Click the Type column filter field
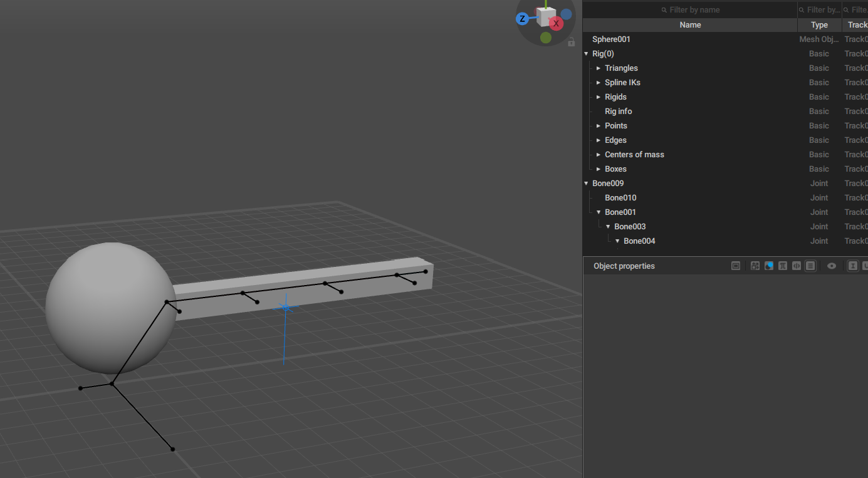 pyautogui.click(x=820, y=10)
